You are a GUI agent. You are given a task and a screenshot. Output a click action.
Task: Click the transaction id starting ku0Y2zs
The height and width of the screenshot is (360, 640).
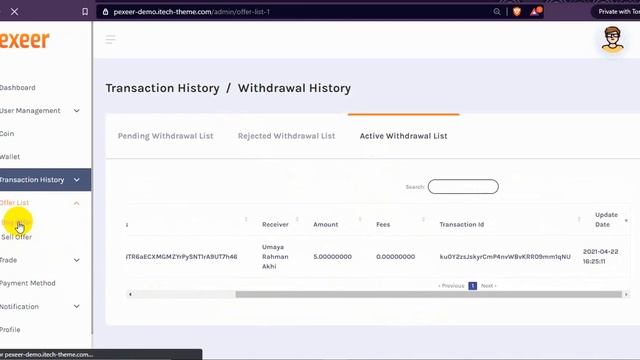click(x=505, y=257)
